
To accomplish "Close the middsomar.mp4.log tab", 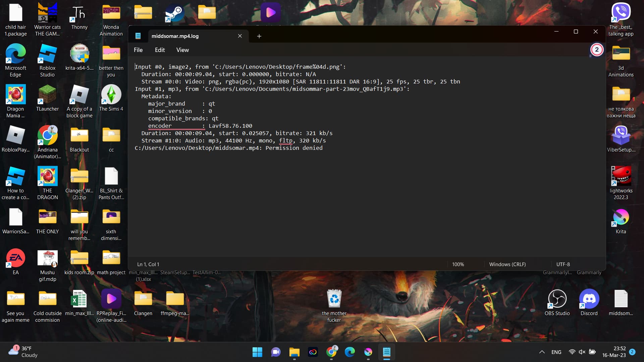I will [x=240, y=36].
